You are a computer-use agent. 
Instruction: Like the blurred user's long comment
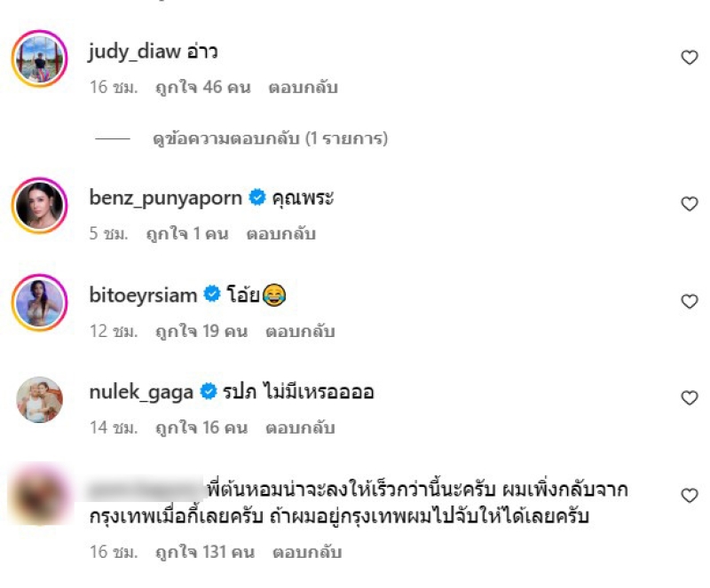[x=690, y=495]
